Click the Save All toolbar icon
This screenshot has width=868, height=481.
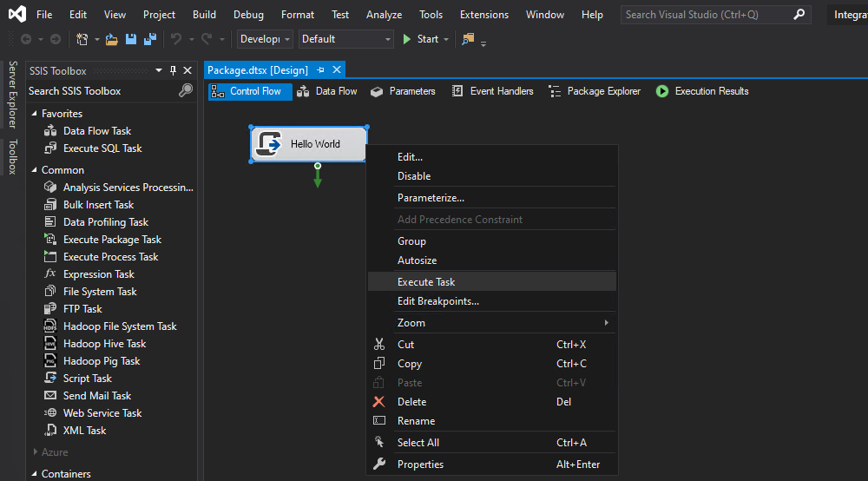pos(150,39)
